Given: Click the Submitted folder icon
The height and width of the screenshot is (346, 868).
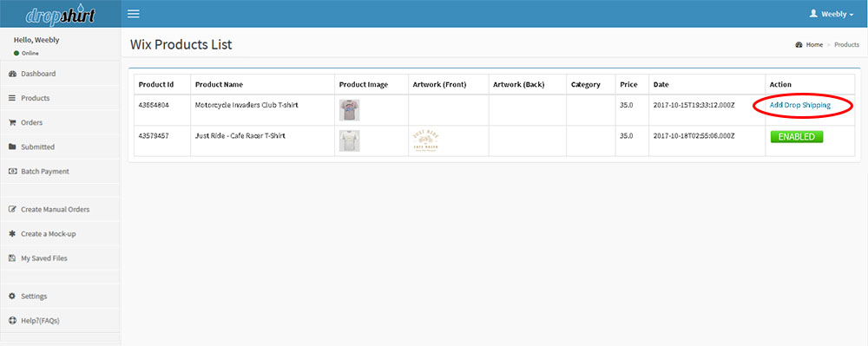Looking at the screenshot, I should (x=12, y=147).
